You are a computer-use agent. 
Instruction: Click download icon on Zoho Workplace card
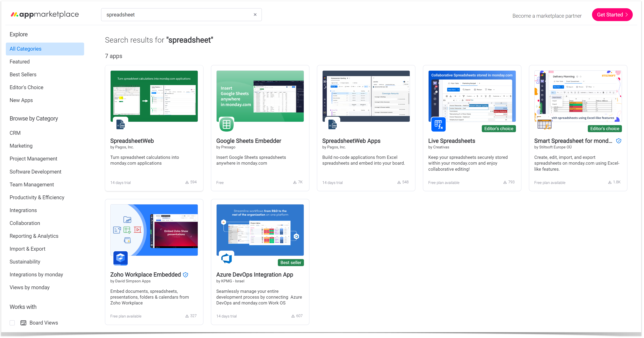pos(187,316)
